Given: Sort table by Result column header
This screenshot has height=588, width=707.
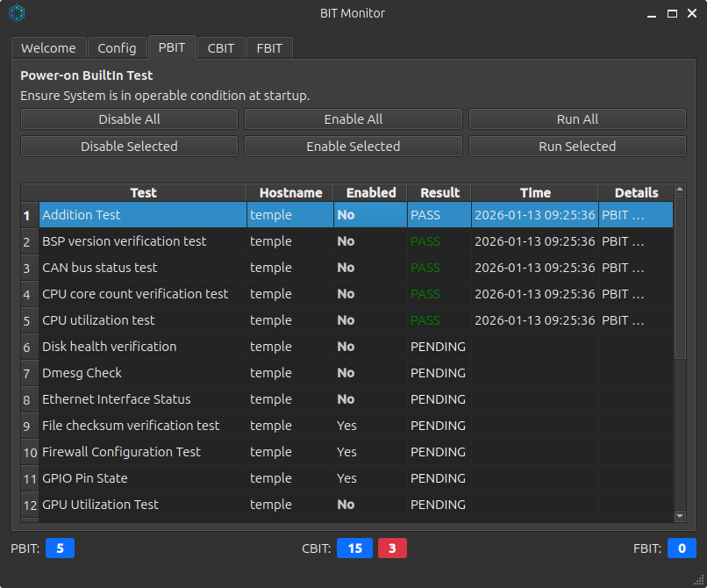Looking at the screenshot, I should (x=439, y=193).
